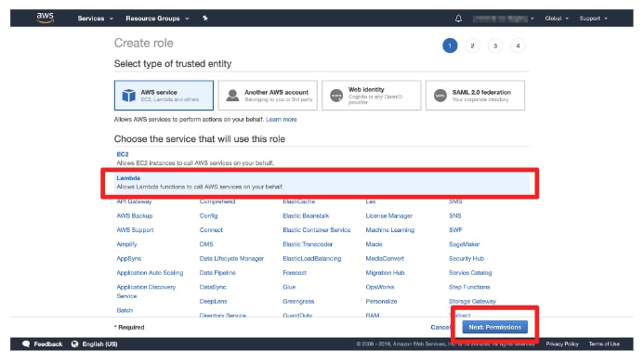Click the AWS logo home icon

pyautogui.click(x=45, y=18)
